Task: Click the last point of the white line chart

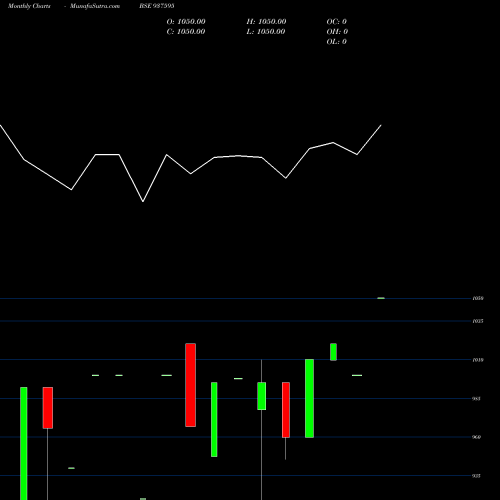Action: 381,125
